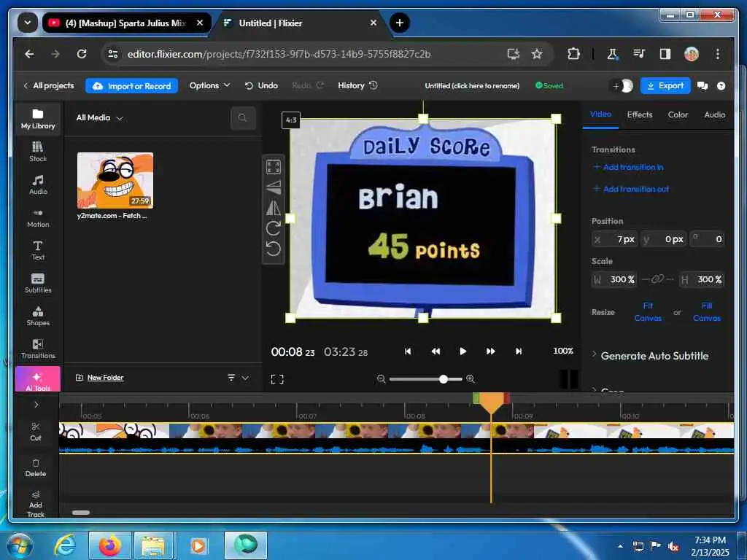Expand Generate Auto Subtitle section
The height and width of the screenshot is (560, 747).
[650, 356]
